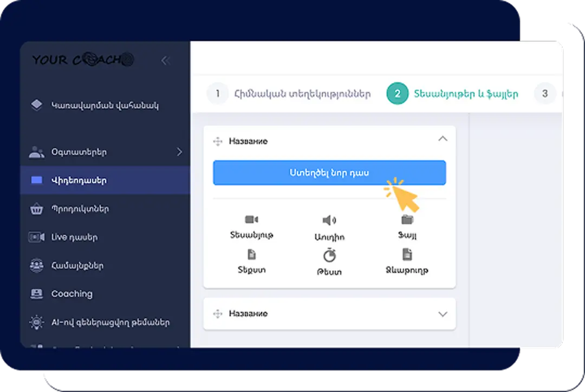Add file with Ֆայլ folder icon

pyautogui.click(x=407, y=220)
